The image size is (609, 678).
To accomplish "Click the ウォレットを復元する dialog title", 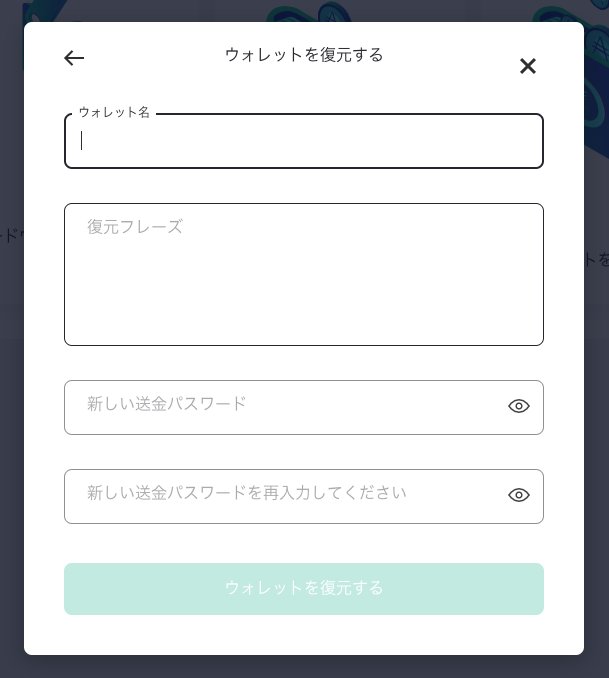I will point(304,55).
